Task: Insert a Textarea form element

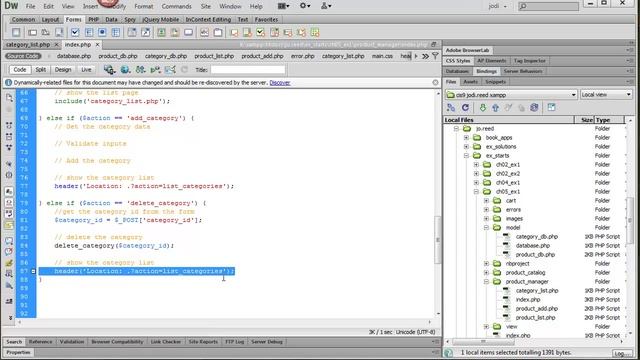Action: pos(59,32)
